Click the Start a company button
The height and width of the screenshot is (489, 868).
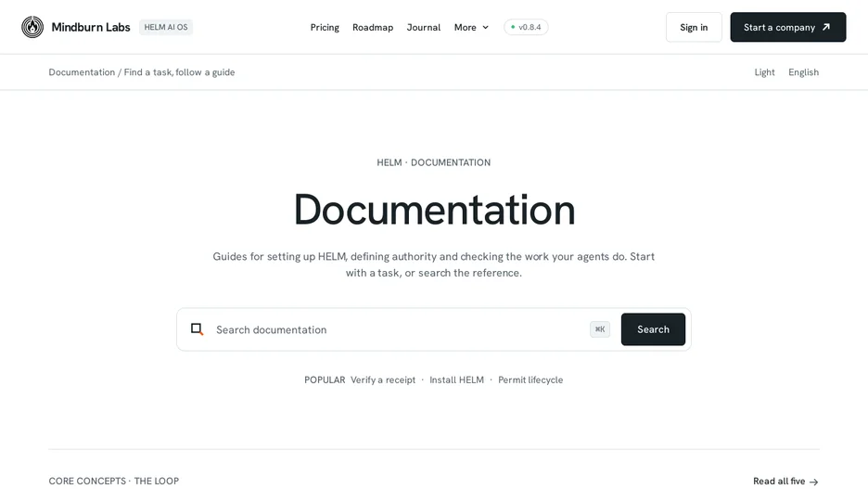tap(787, 27)
